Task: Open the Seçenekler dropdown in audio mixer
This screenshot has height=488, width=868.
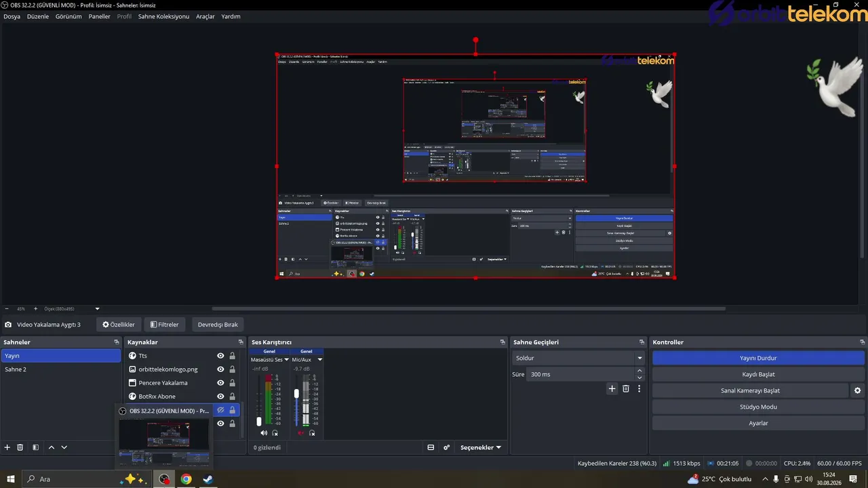Action: [481, 447]
